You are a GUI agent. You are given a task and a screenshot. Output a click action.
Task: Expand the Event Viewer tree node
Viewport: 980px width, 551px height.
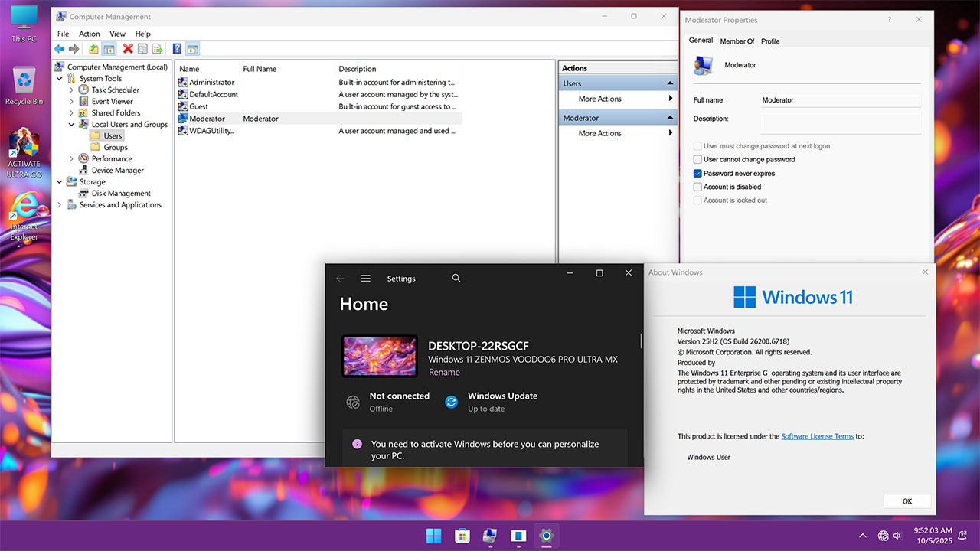72,101
